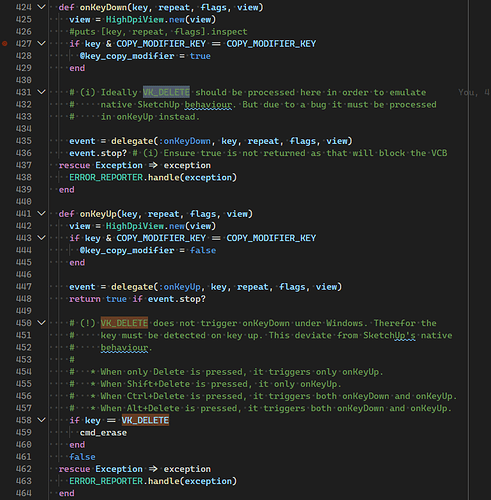Collapse the VK_DELETE if block, line 458
491x500 pixels.
pos(41,420)
